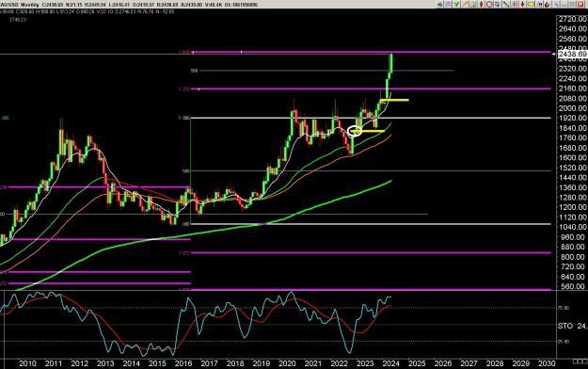This screenshot has height=369, width=588.
Task: Click the pink wavy-lines toolbar icon
Action: tap(448, 4)
